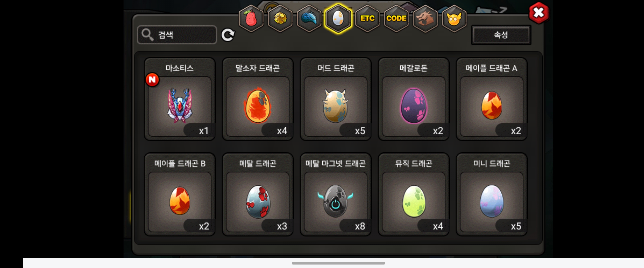The height and width of the screenshot is (268, 644).
Task: Open the brown dragon head category tab
Action: click(x=425, y=18)
